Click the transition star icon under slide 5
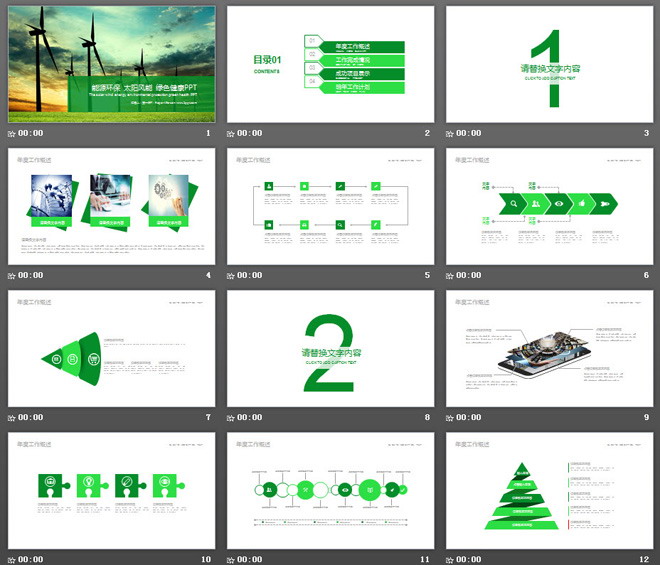Viewport: 660px width, 565px height. coord(231,276)
